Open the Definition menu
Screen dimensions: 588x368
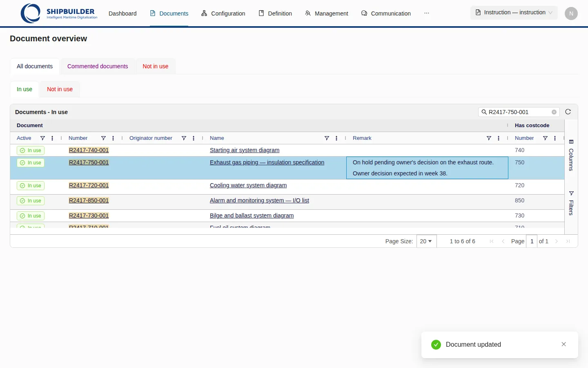click(275, 13)
